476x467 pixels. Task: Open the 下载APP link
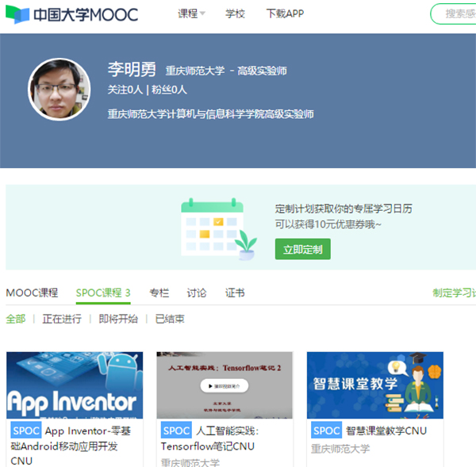pyautogui.click(x=284, y=13)
